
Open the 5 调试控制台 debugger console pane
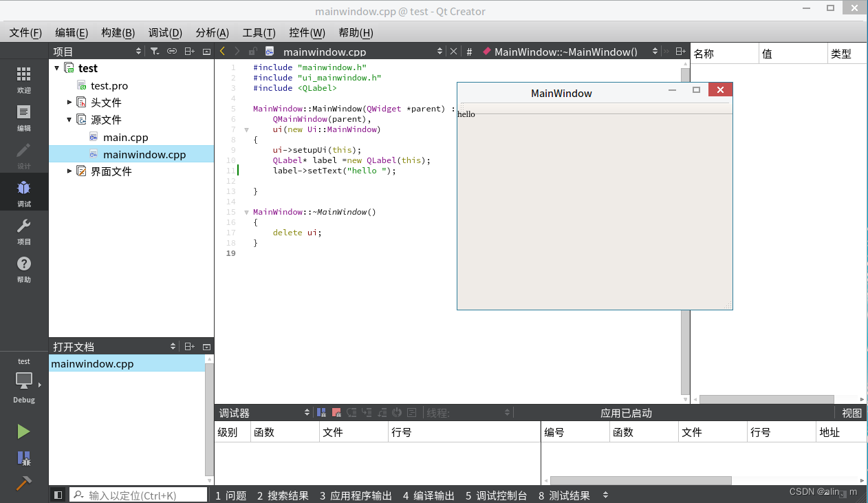click(496, 495)
